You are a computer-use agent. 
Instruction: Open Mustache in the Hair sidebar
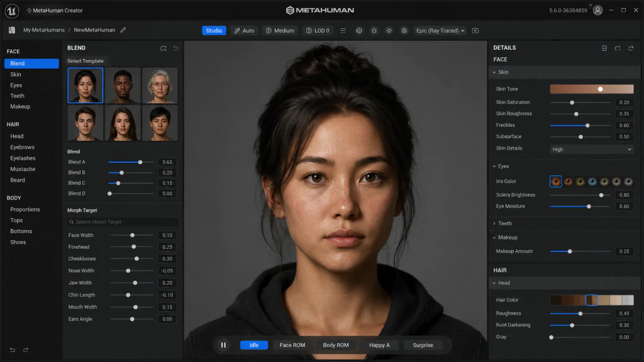(23, 168)
